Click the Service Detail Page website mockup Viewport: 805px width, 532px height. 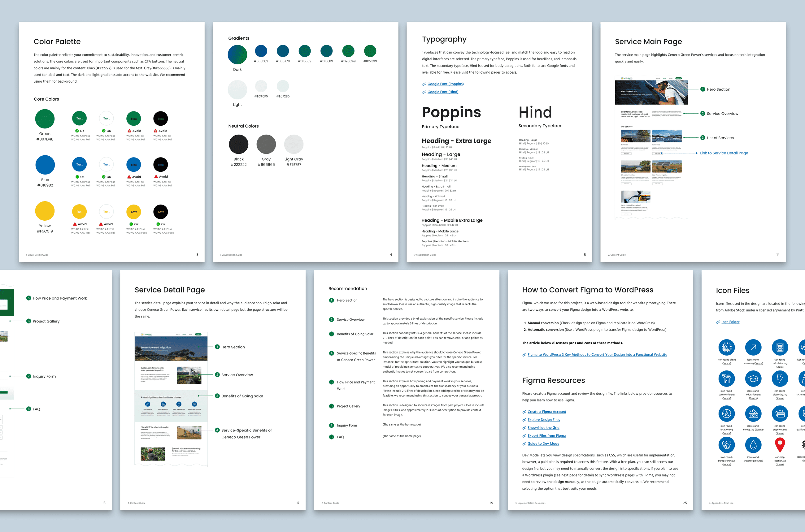click(171, 399)
